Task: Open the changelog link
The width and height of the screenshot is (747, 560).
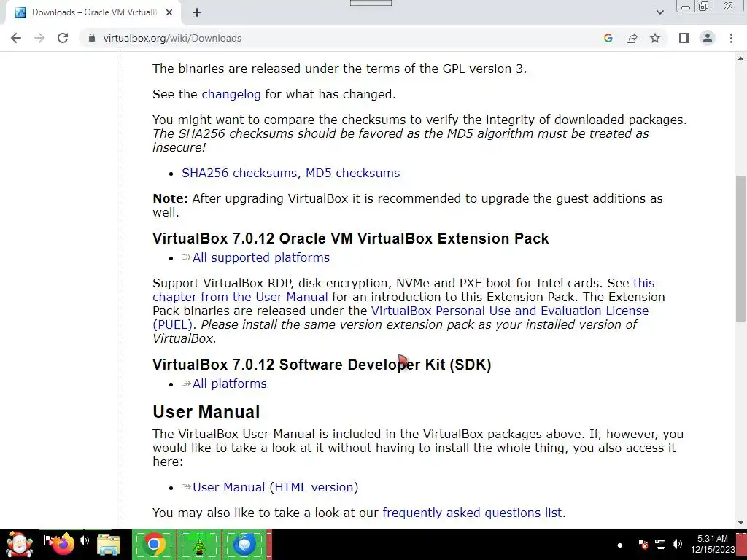Action: click(x=231, y=94)
